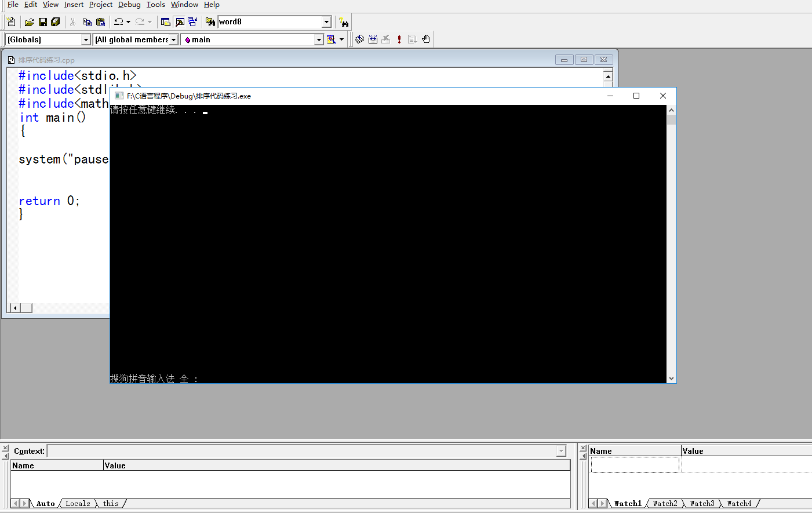Click the Value column header in Watch panel
Image resolution: width=812 pixels, height=513 pixels.
[x=747, y=451]
